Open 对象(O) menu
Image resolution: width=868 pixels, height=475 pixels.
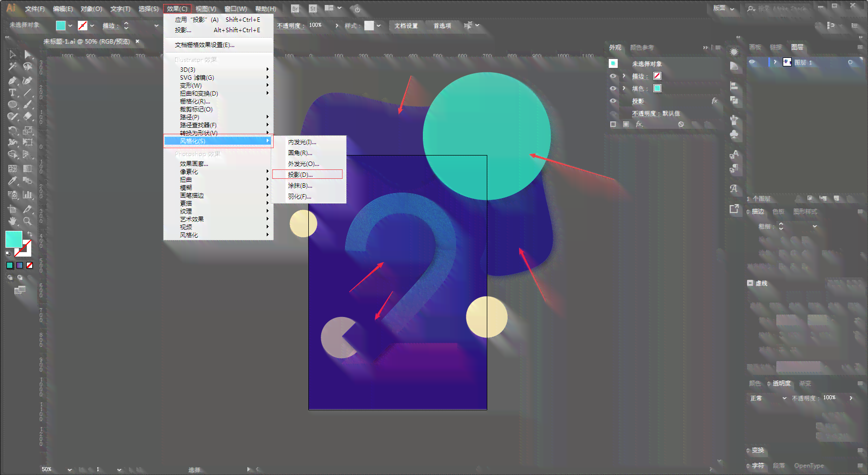point(91,9)
